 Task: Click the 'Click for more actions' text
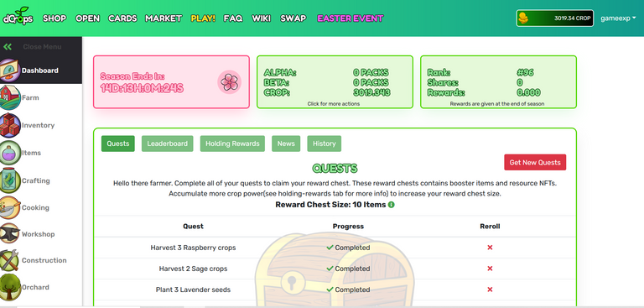(x=334, y=104)
